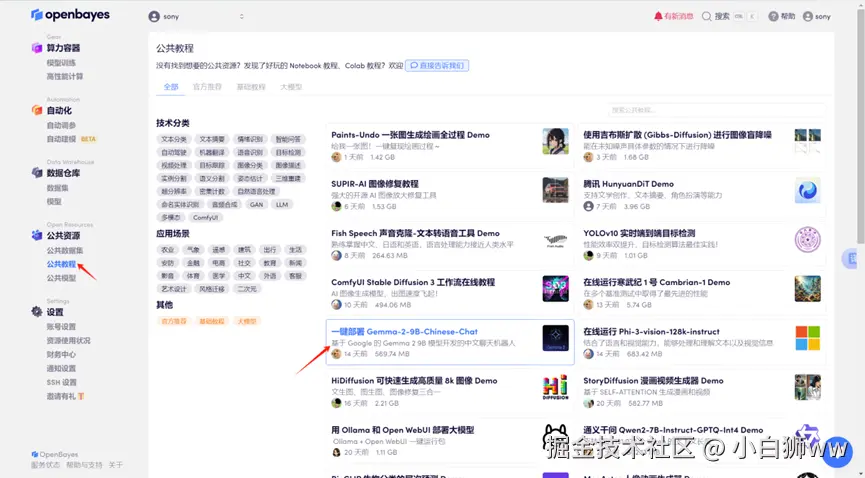Click the 设置 gear icon
Image resolution: width=865 pixels, height=478 pixels.
(36, 312)
